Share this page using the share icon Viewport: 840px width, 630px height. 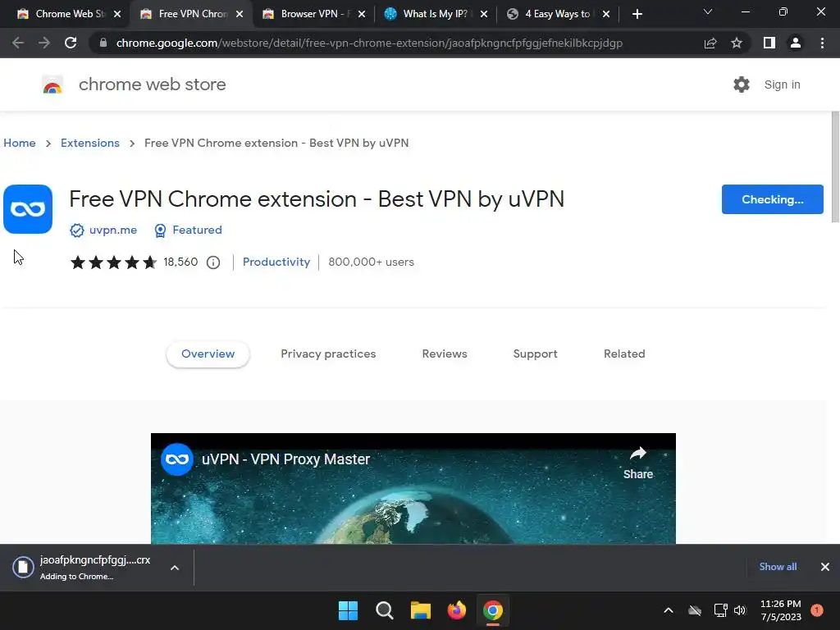click(710, 43)
